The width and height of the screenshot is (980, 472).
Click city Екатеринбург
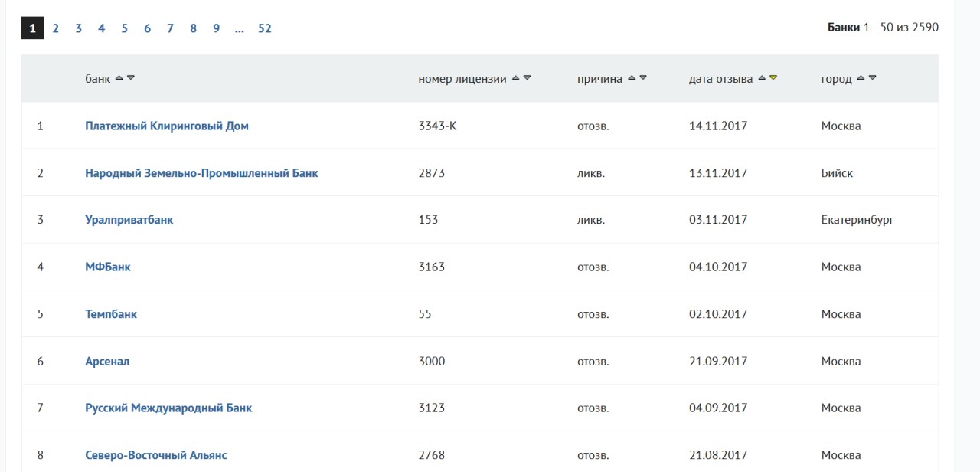pos(857,220)
